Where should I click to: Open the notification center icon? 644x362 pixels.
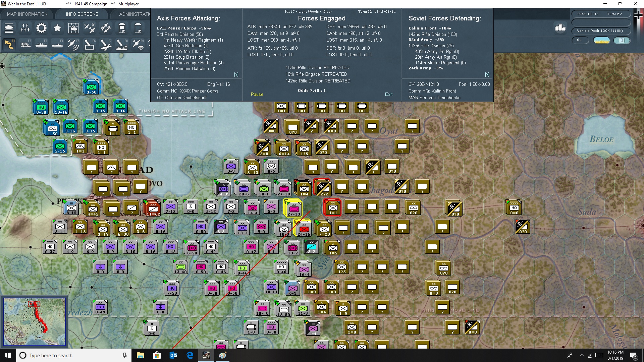[x=634, y=355]
